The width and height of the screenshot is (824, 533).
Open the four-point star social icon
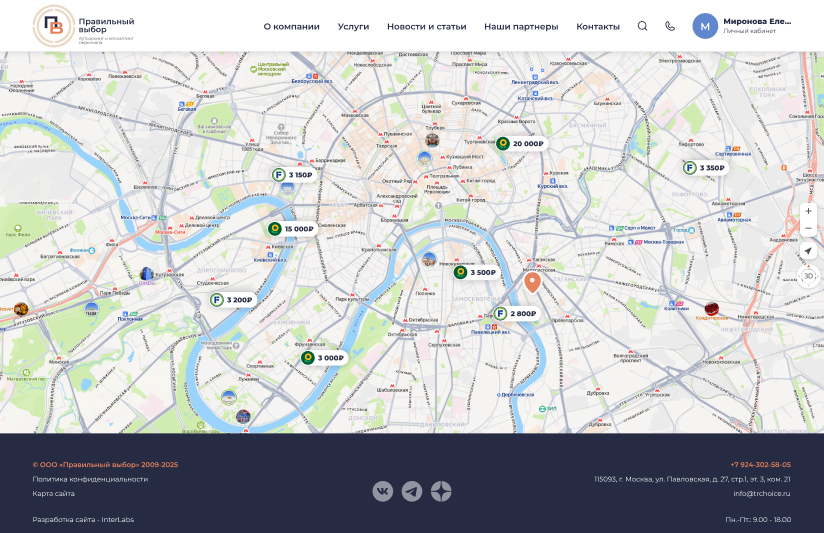tap(441, 491)
